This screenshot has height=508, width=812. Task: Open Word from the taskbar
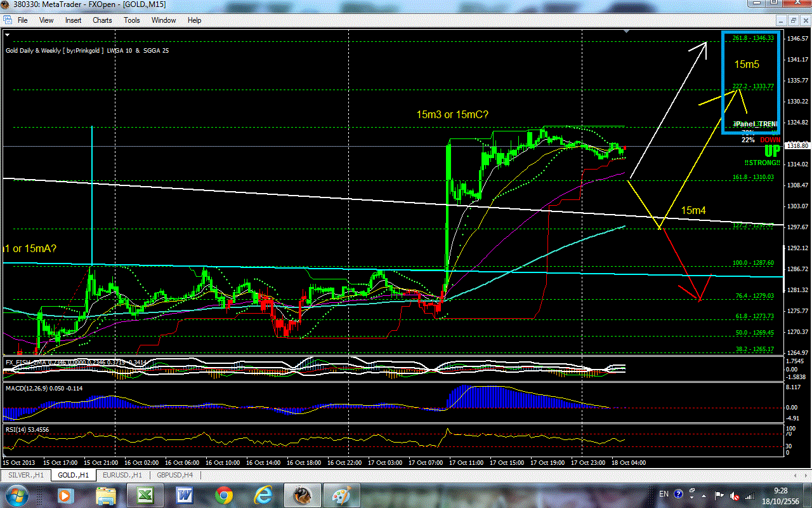[185, 495]
